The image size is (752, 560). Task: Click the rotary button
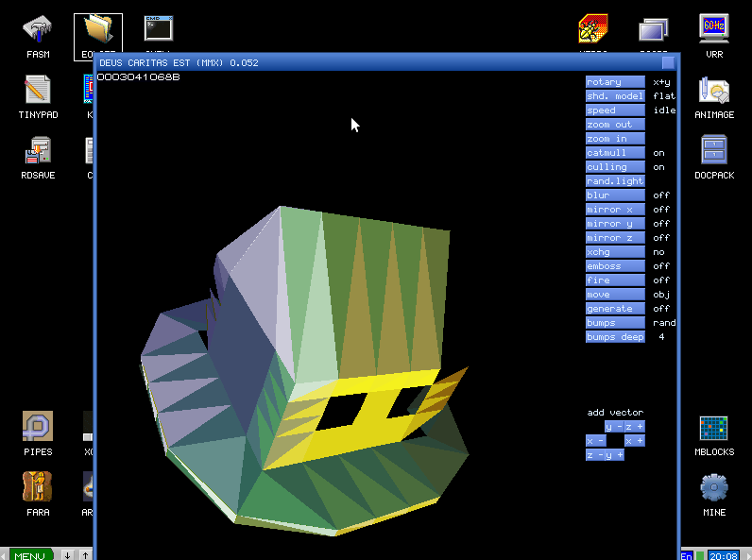615,82
